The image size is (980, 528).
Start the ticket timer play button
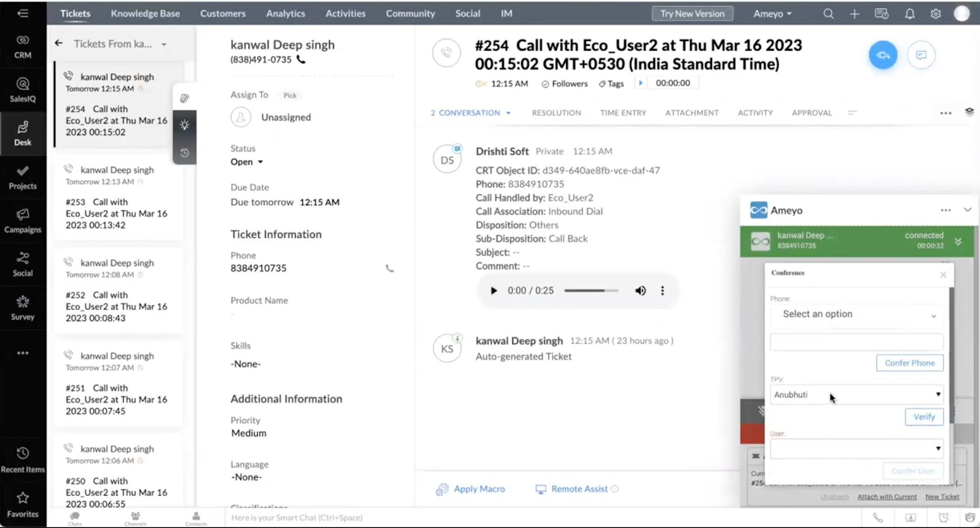coord(640,83)
